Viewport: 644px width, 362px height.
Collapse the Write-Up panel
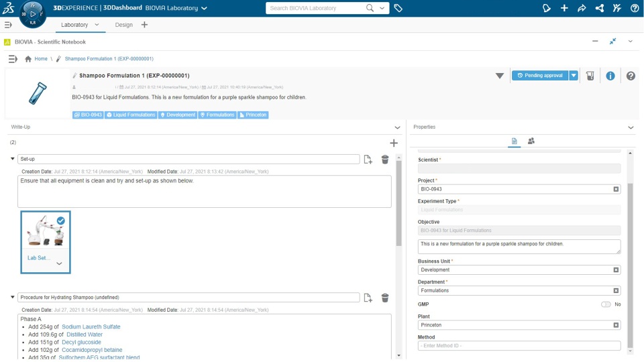point(397,127)
